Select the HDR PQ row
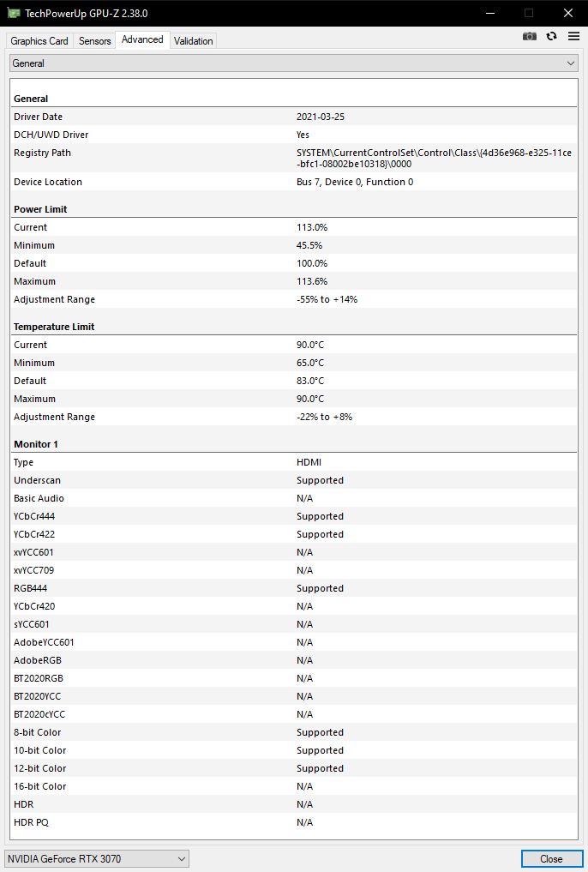Image resolution: width=588 pixels, height=872 pixels. (x=293, y=822)
